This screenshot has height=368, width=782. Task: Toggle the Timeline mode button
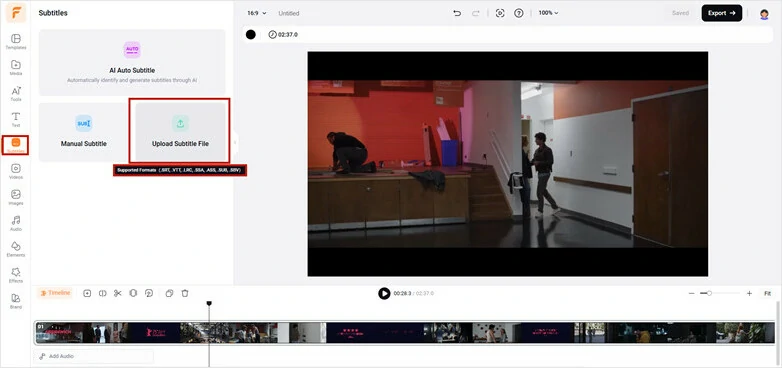[55, 293]
